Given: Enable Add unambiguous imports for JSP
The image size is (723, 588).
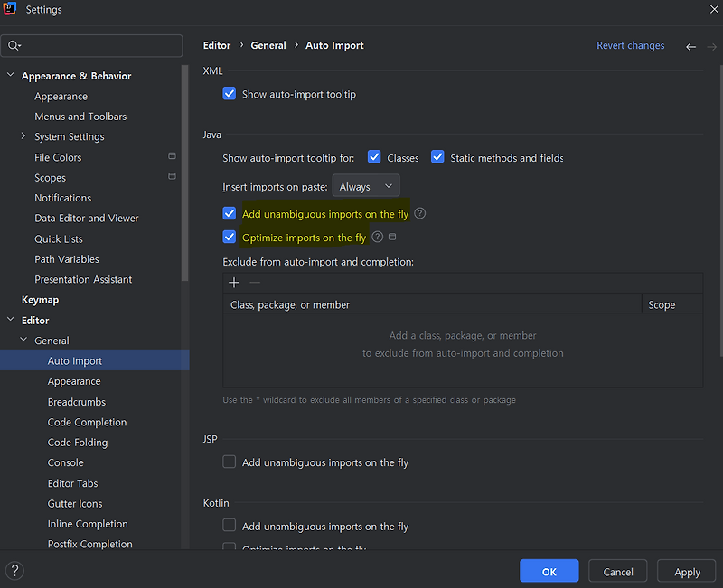Looking at the screenshot, I should [229, 462].
